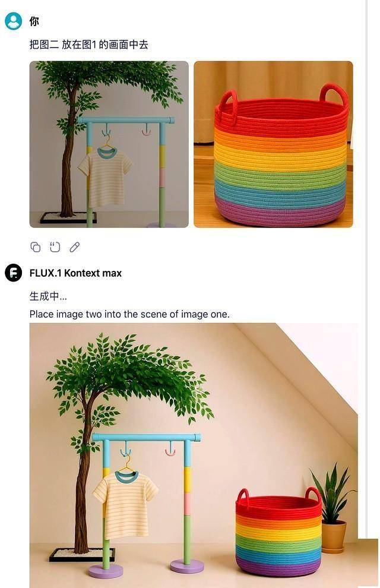Click the teal user avatar icon
This screenshot has height=588, width=380.
13,21
